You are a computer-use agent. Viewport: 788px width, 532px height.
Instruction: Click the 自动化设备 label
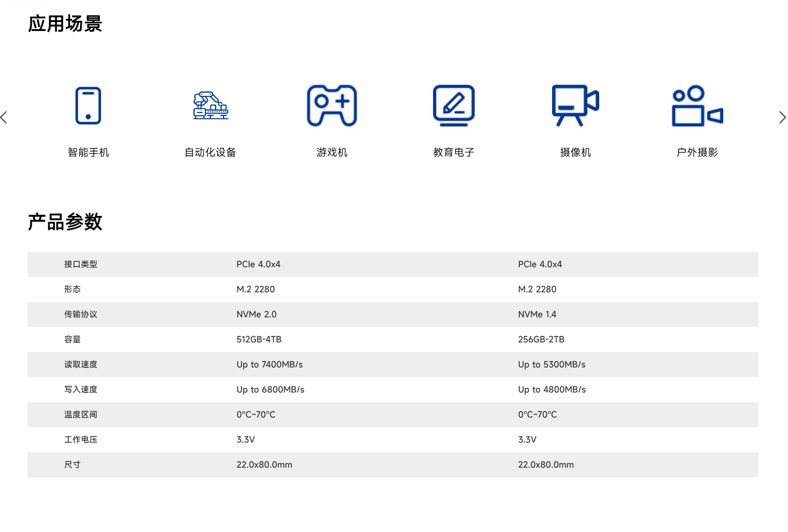pos(210,152)
